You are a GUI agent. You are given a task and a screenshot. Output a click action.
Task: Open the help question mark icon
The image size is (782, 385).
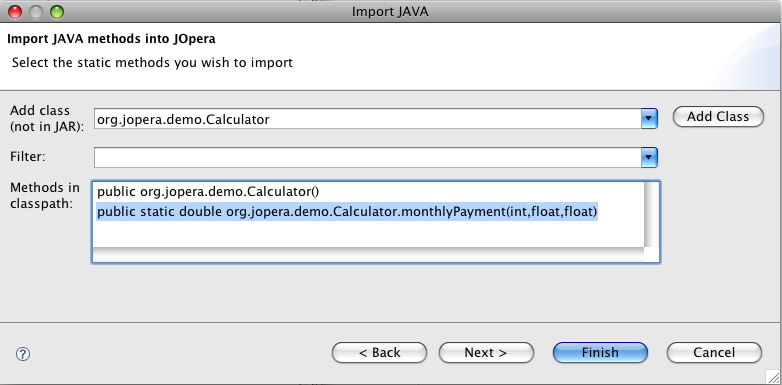pyautogui.click(x=23, y=354)
